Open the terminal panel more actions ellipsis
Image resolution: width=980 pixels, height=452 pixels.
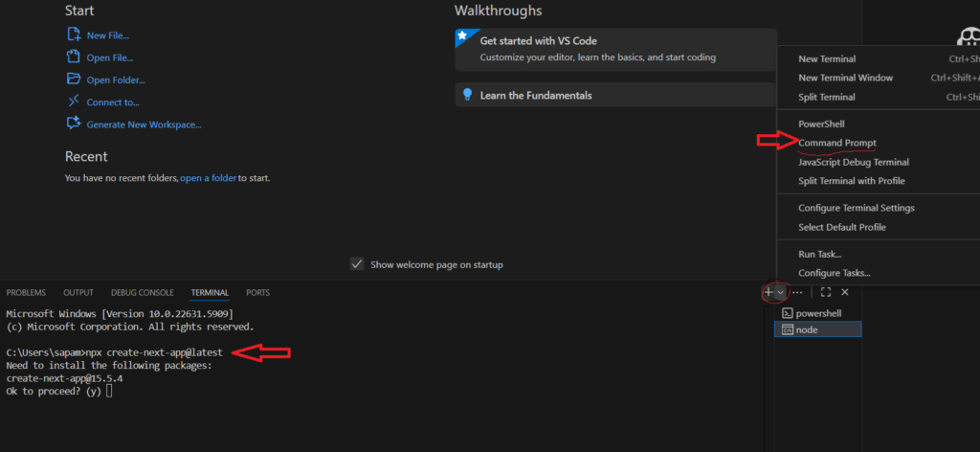point(797,292)
